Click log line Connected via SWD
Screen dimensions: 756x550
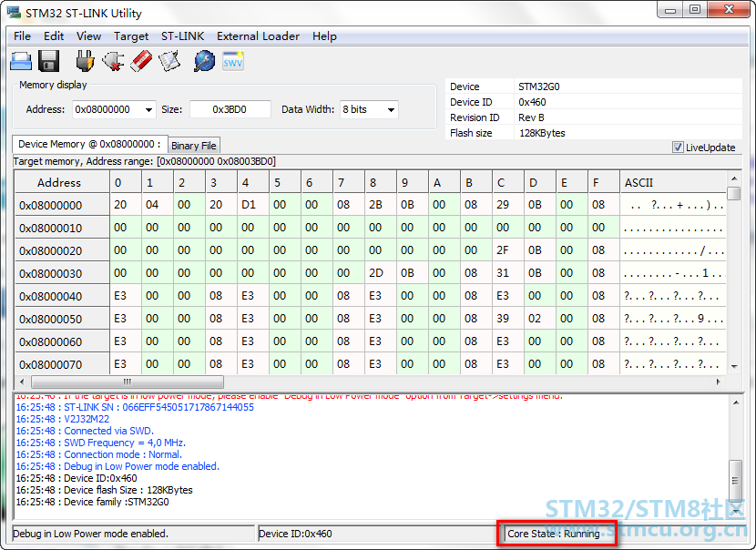[x=85, y=431]
